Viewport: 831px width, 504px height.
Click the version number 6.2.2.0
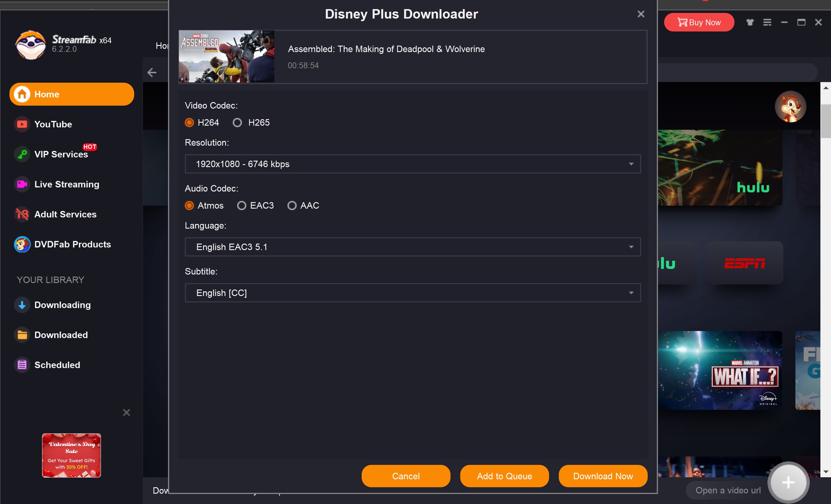64,49
